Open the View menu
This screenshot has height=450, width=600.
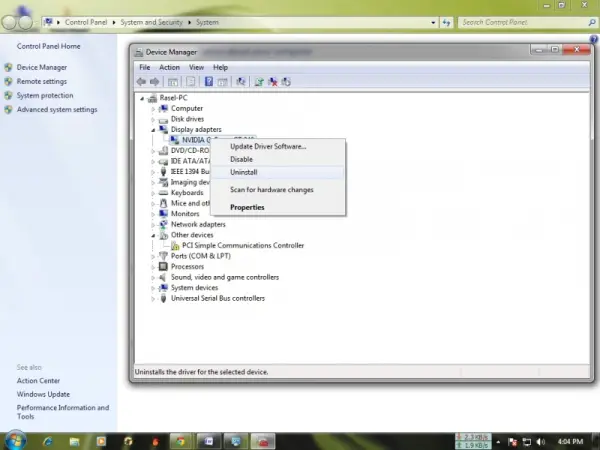(x=196, y=67)
